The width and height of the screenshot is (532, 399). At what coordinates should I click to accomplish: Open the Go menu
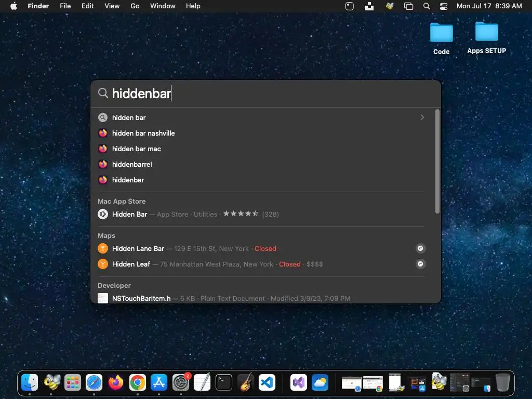[x=135, y=6]
